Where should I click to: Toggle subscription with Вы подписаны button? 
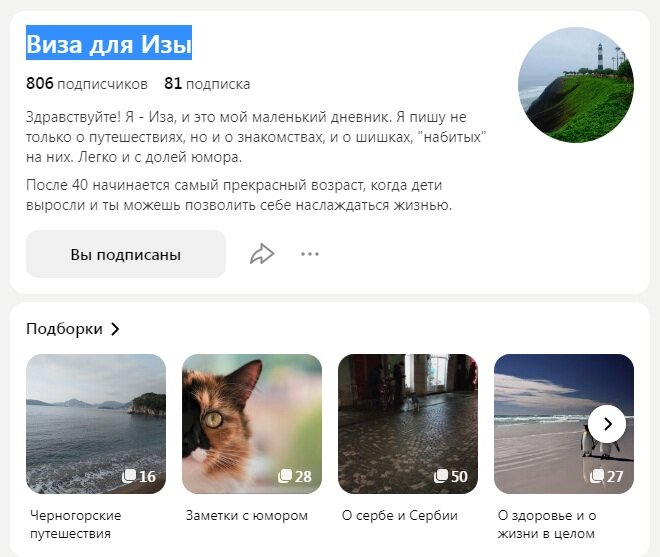click(x=126, y=254)
